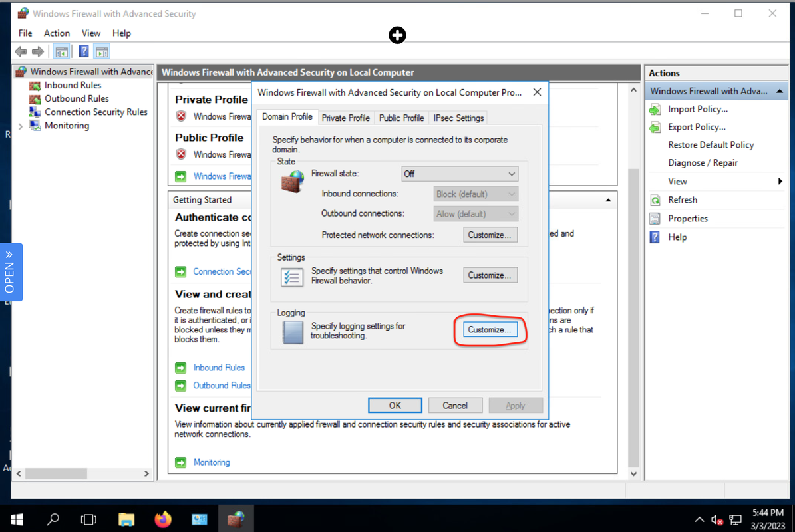The image size is (795, 532).
Task: Customize protected network connections
Action: click(490, 235)
